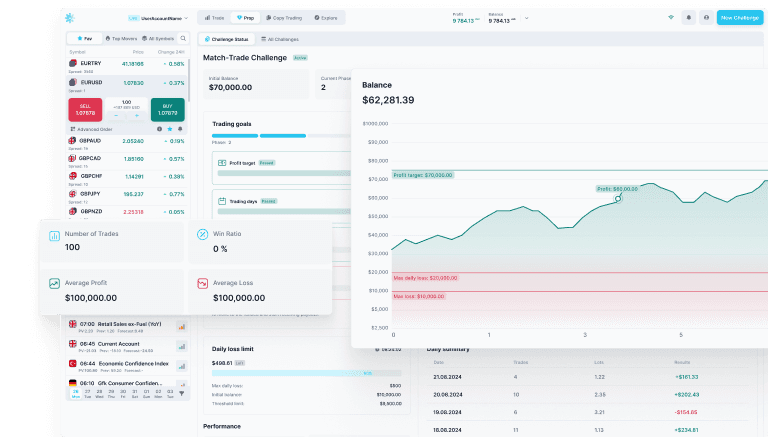
Task: Open impact chart for Current Account event
Action: 182,346
